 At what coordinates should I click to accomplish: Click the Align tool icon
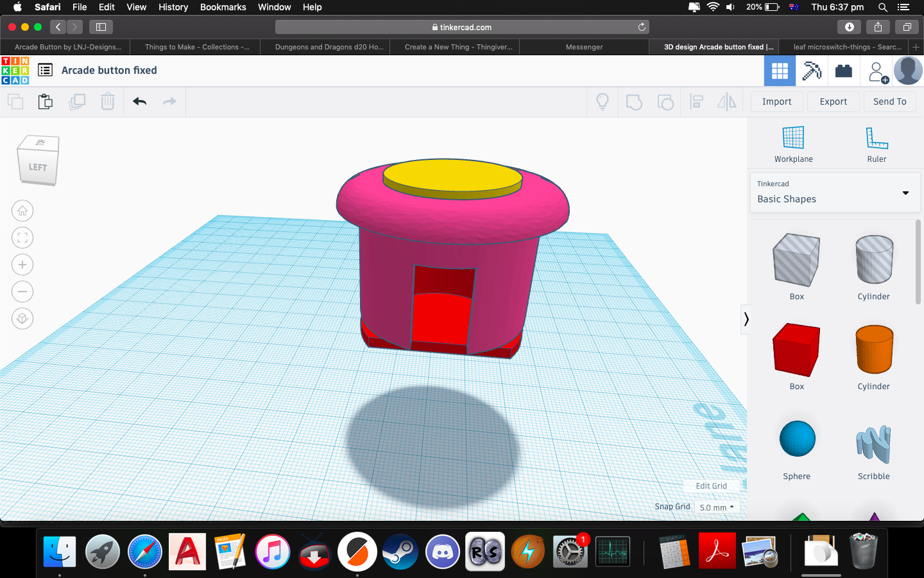[x=696, y=101]
